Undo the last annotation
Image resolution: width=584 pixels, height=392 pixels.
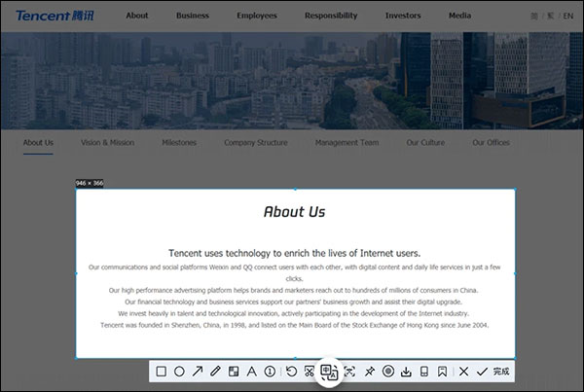[x=291, y=372]
